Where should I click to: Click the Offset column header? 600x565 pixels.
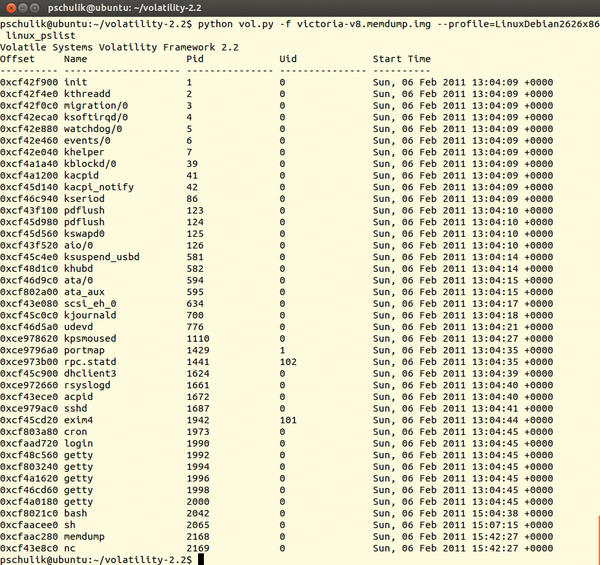17,59
